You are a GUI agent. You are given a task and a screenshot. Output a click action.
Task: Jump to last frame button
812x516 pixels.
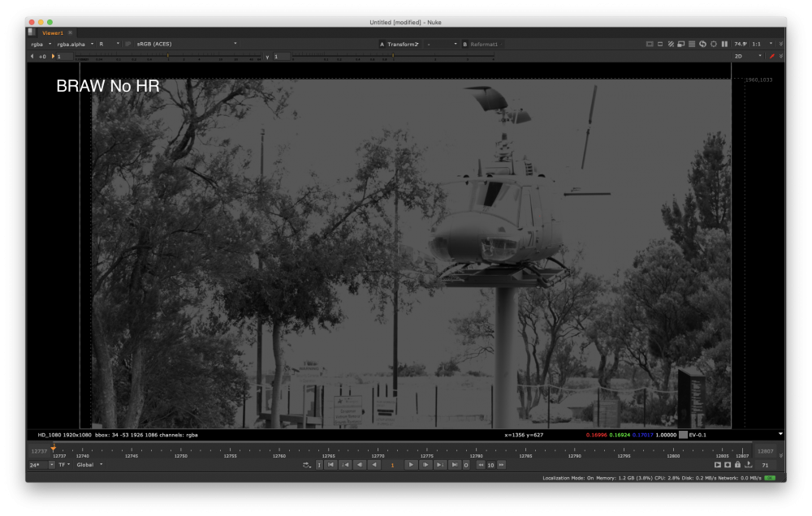coord(455,465)
